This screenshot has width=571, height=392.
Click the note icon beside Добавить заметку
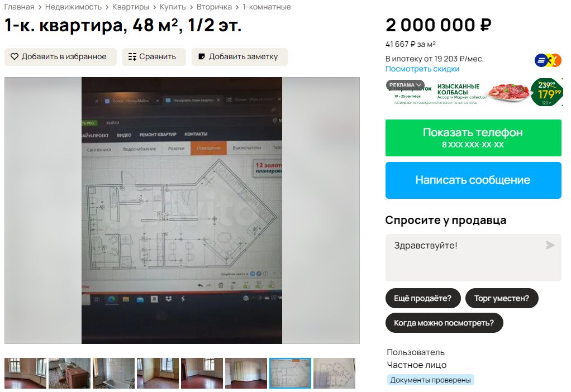pos(201,57)
